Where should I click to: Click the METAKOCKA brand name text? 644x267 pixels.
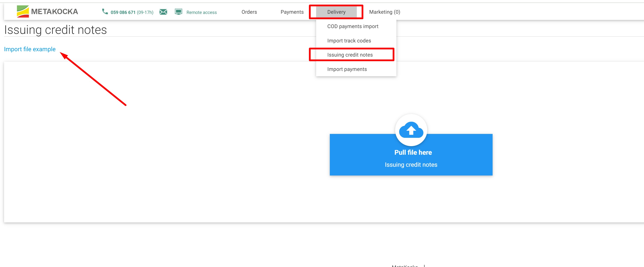tap(54, 12)
